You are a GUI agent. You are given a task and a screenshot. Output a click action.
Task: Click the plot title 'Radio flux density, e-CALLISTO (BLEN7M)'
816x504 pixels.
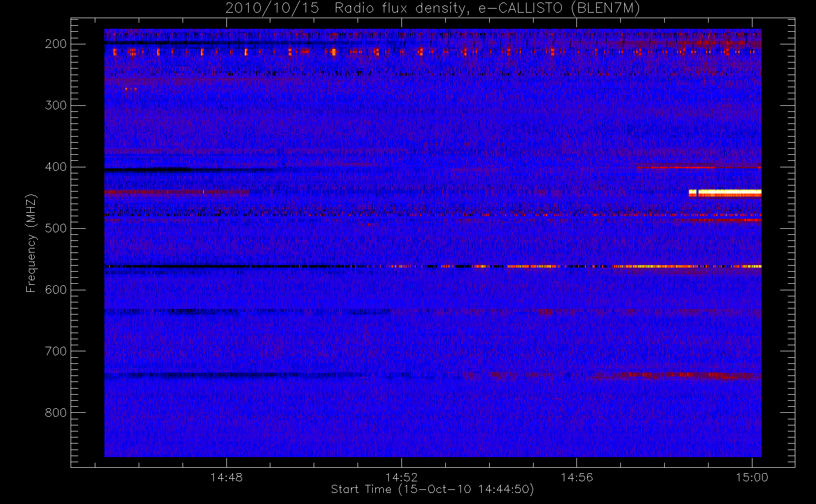click(x=487, y=8)
